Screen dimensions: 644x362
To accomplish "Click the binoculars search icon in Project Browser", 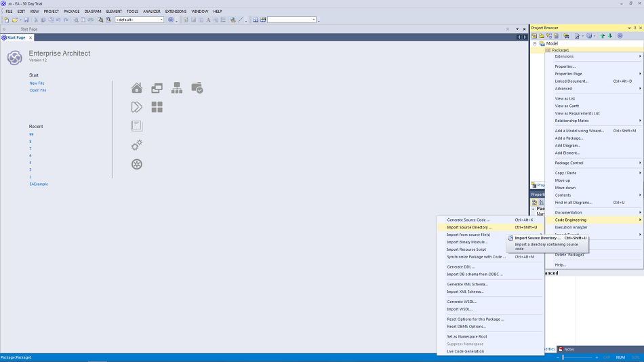I will pos(566,36).
